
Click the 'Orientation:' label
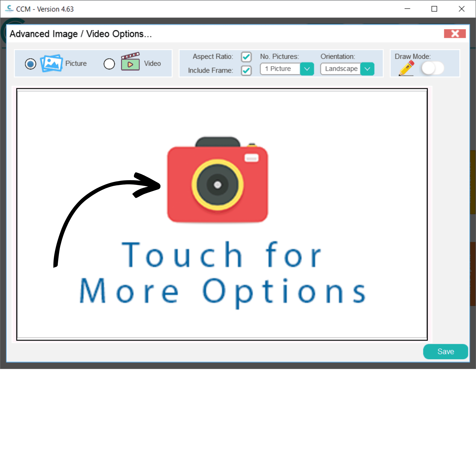tap(338, 57)
